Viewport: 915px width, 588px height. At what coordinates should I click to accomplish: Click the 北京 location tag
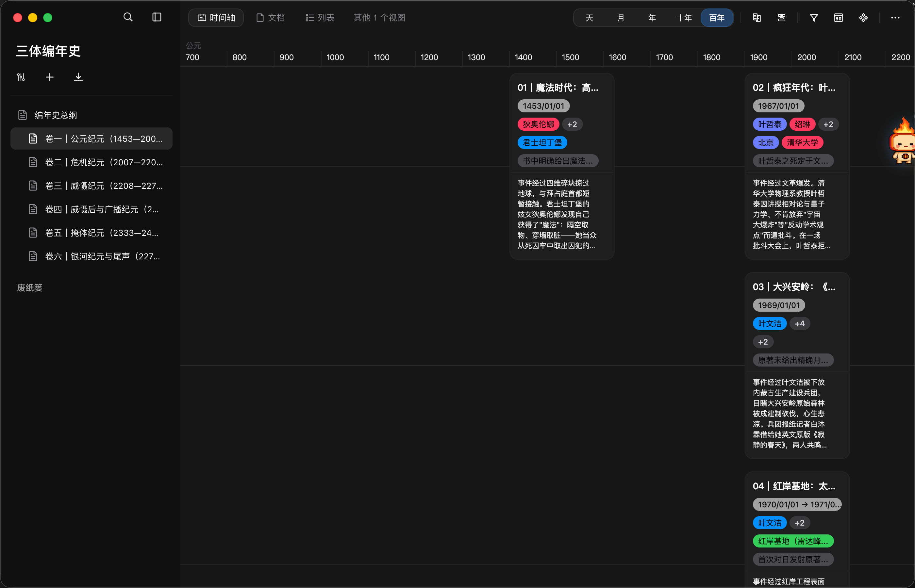(x=766, y=142)
